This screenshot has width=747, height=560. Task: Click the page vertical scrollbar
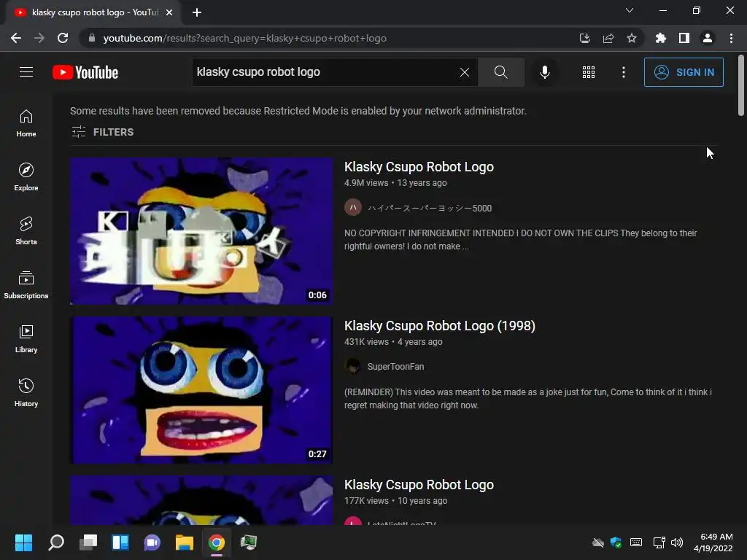click(x=741, y=86)
